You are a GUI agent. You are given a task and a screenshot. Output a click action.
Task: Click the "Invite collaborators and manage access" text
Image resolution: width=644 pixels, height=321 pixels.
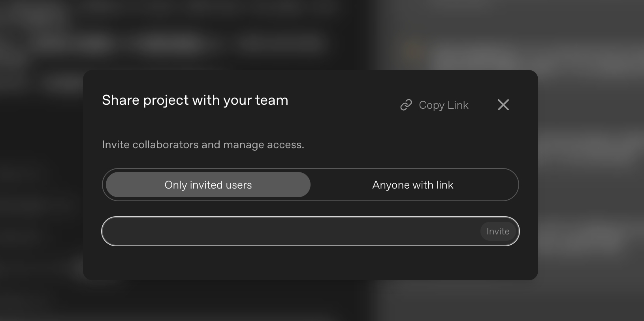coord(203,145)
